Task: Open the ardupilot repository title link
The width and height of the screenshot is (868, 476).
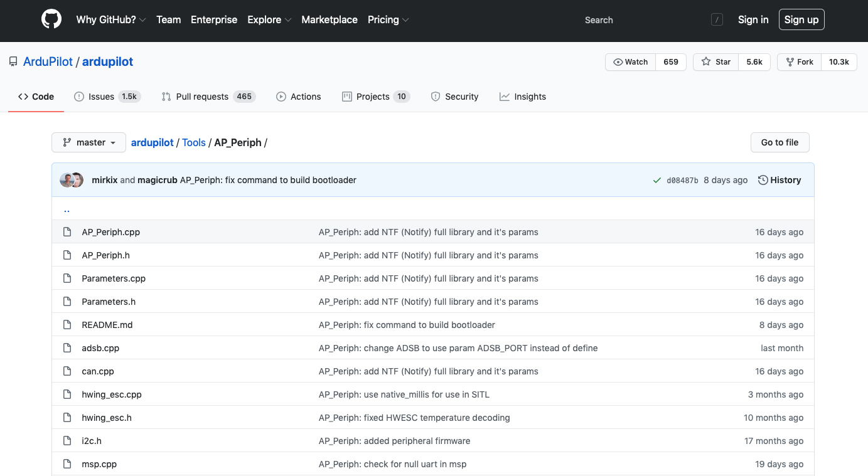Action: pos(108,61)
